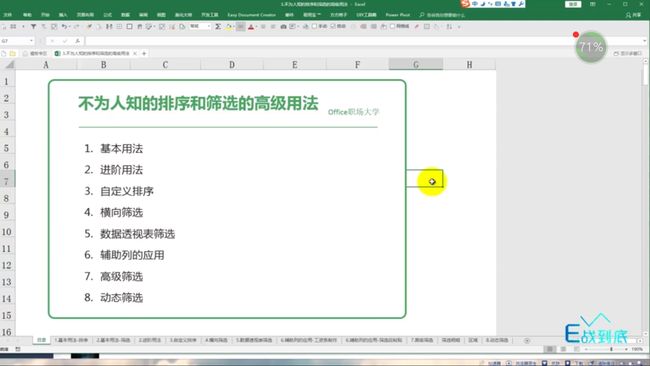The width and height of the screenshot is (650, 366).
Task: Apply the red font color A icon
Action: tap(251, 27)
